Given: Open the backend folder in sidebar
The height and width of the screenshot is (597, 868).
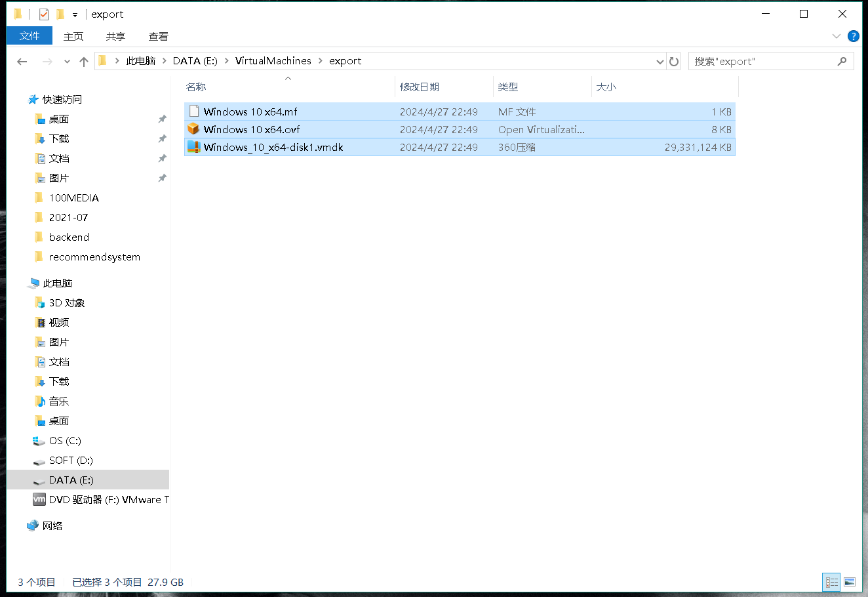Looking at the screenshot, I should click(69, 237).
